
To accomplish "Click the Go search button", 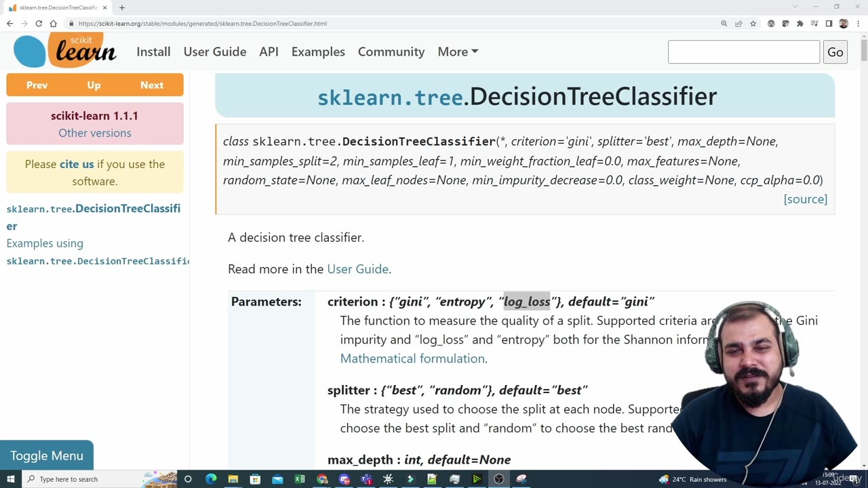I will click(x=835, y=52).
